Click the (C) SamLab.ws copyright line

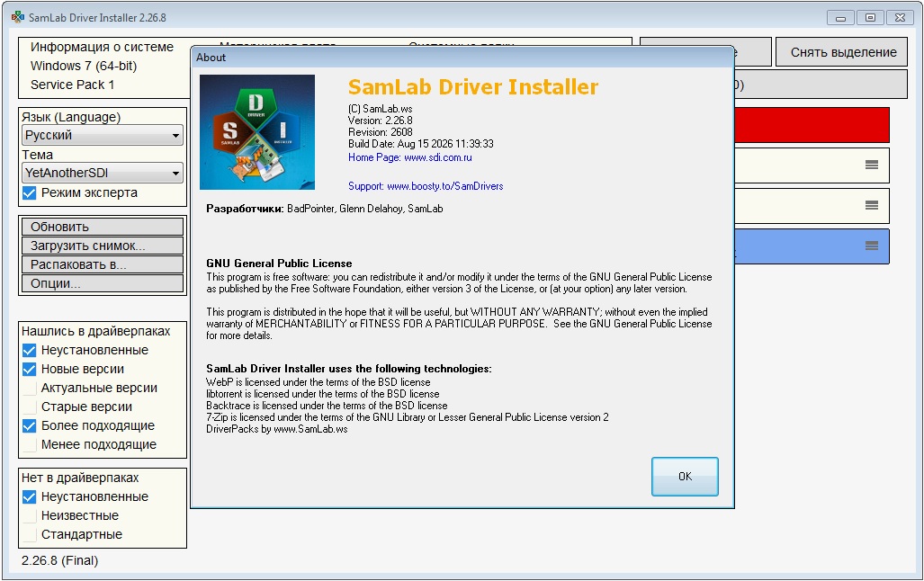tap(380, 109)
